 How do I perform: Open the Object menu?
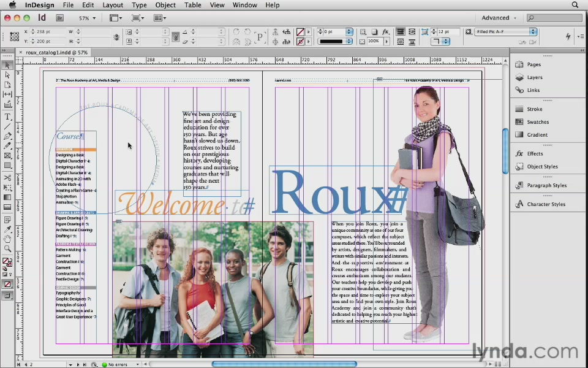(165, 5)
